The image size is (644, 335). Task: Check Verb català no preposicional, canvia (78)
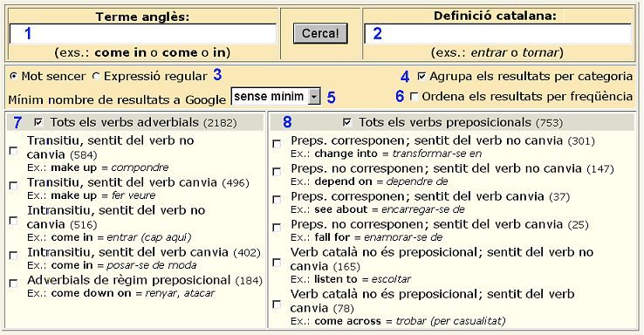(277, 304)
